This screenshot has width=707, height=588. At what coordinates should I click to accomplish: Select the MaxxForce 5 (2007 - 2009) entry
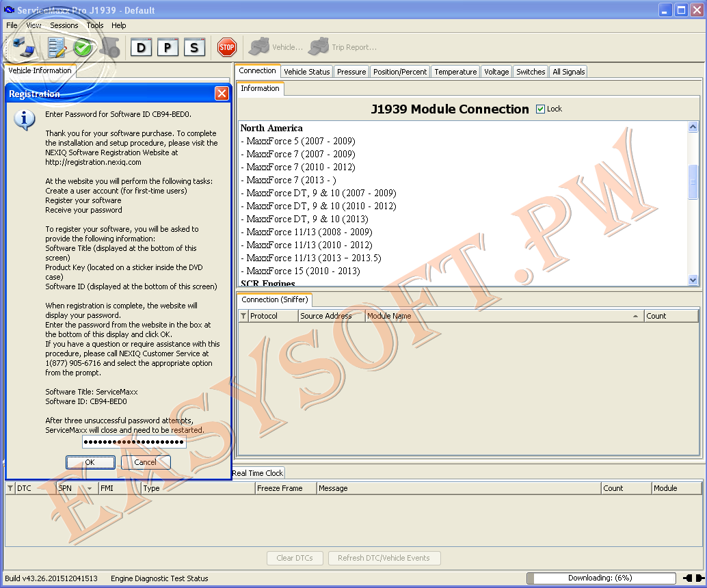(x=298, y=141)
